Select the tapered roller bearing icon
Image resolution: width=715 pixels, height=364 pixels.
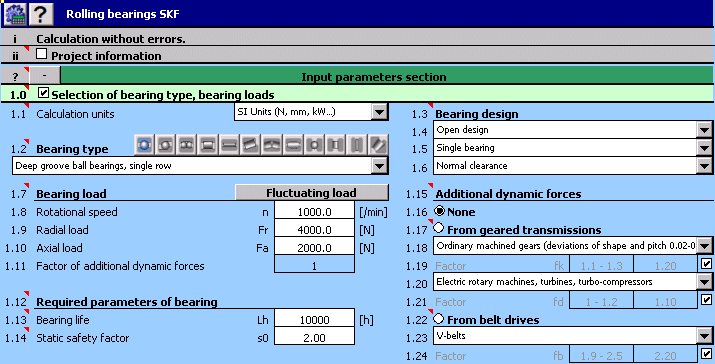pos(250,146)
